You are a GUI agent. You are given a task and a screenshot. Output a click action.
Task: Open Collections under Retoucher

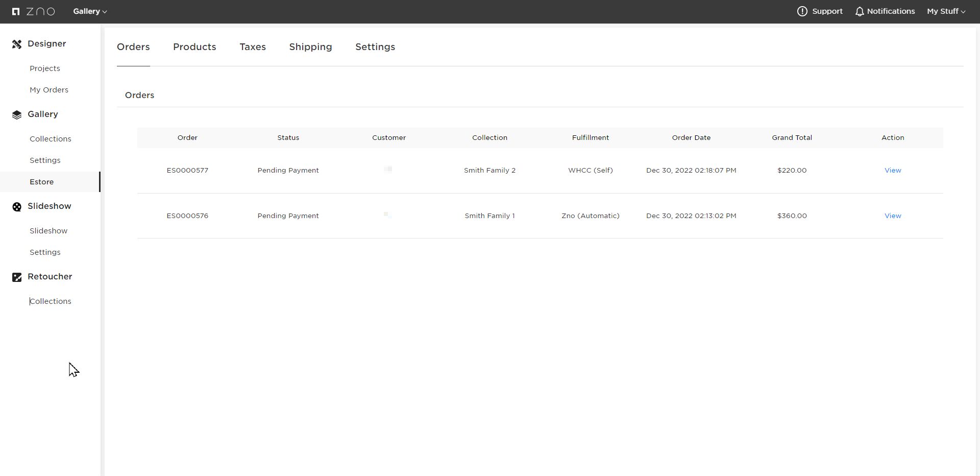[x=51, y=301]
